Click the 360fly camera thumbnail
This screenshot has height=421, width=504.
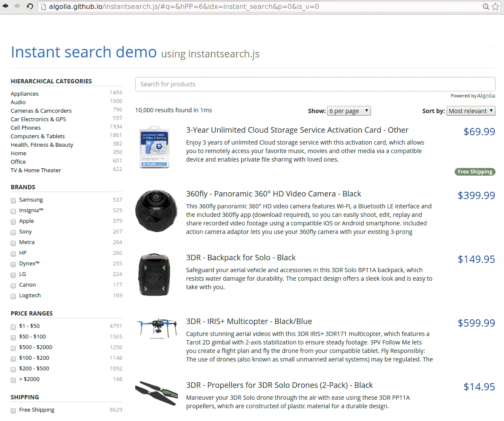point(156,211)
